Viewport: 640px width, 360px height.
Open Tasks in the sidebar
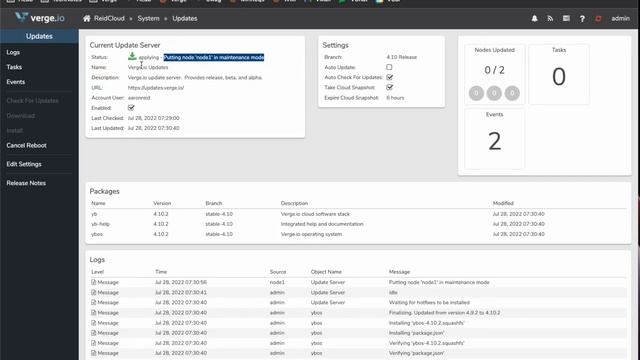[x=14, y=67]
